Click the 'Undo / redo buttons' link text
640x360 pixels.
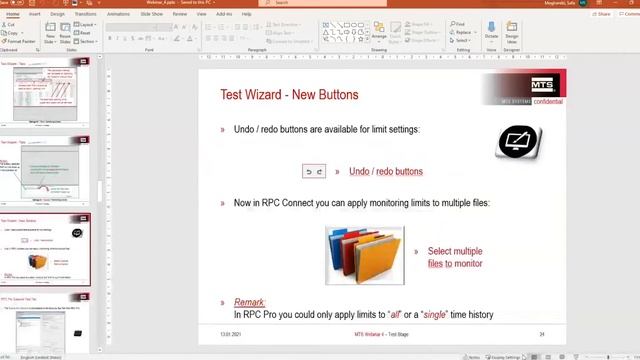pyautogui.click(x=386, y=171)
